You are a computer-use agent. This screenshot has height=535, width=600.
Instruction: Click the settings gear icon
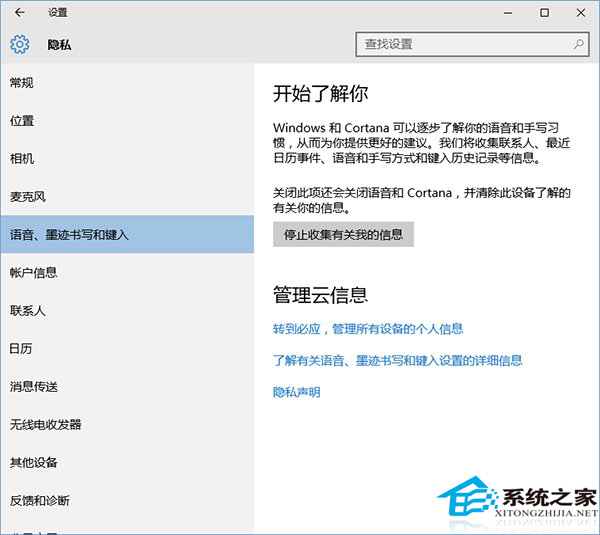point(20,44)
